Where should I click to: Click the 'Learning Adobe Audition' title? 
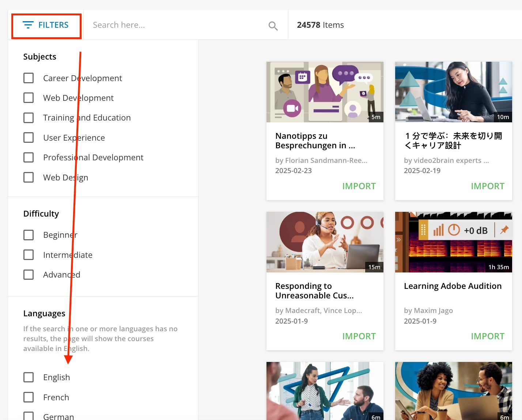(453, 286)
